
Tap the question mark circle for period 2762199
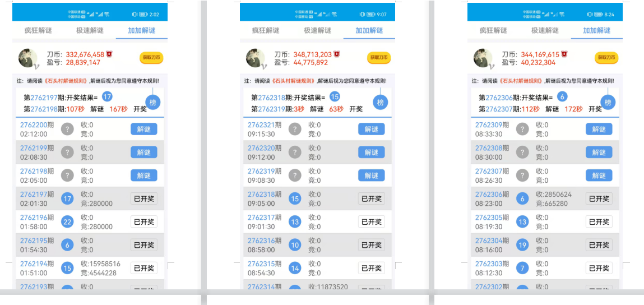67,152
